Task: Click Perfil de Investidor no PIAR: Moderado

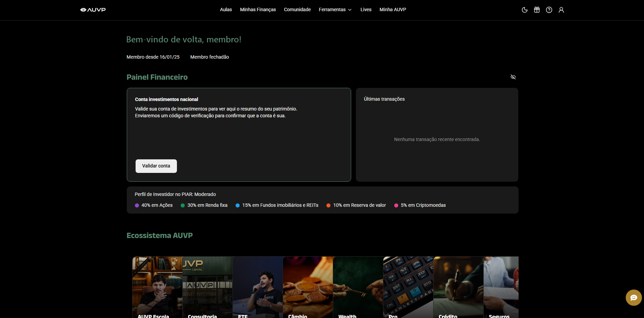Action: [x=175, y=194]
